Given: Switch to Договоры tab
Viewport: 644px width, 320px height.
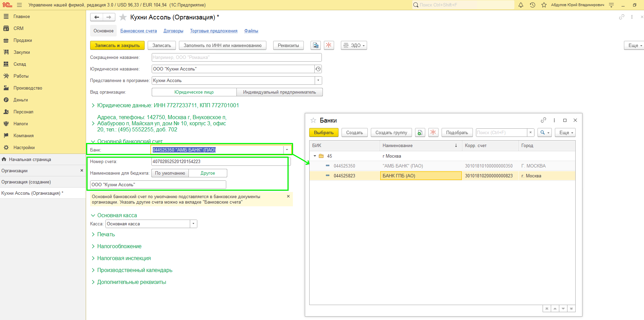Looking at the screenshot, I should pos(174,31).
